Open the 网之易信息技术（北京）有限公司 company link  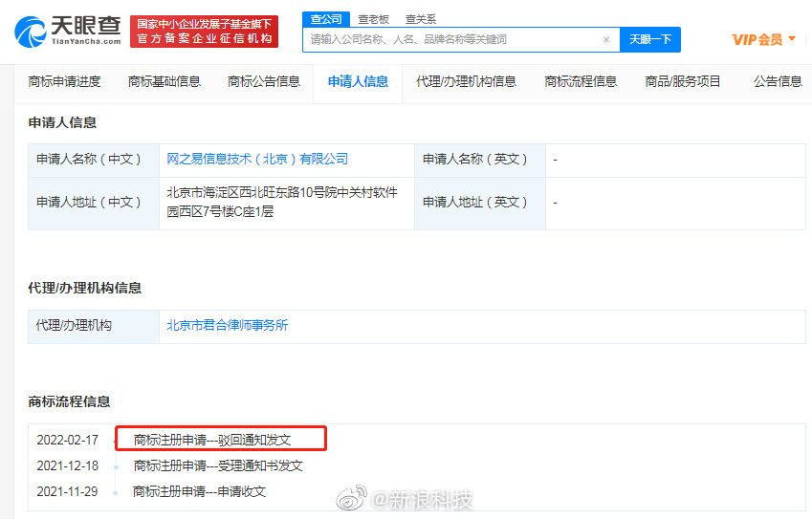[257, 159]
